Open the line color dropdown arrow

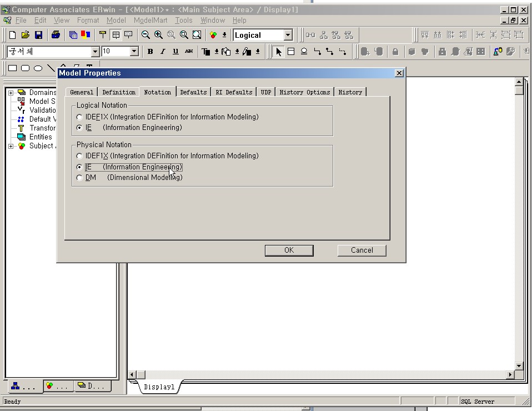258,52
